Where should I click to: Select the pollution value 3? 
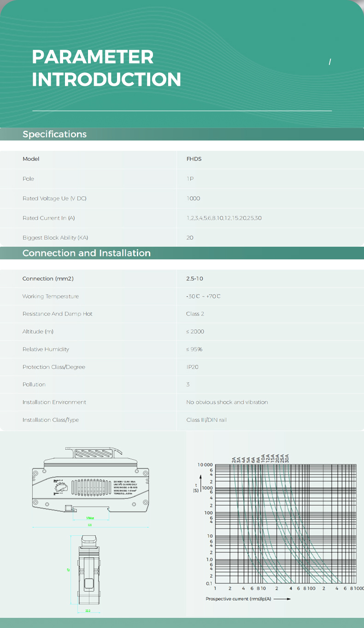point(188,385)
